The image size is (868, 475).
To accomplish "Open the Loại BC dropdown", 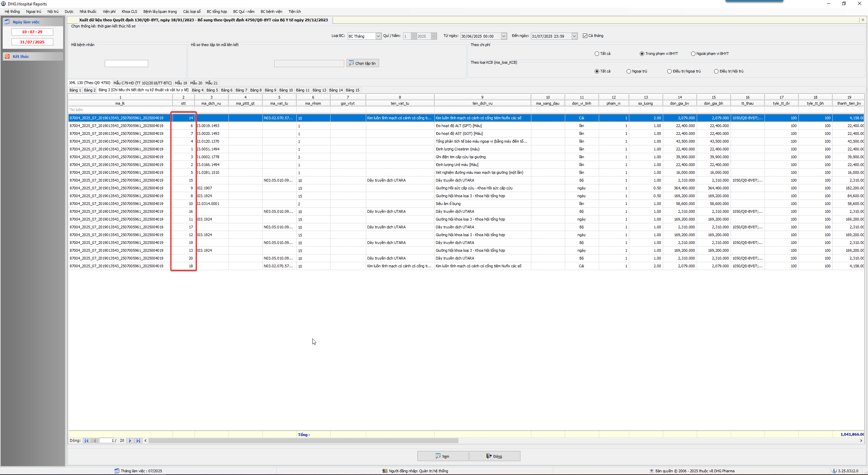I will click(x=378, y=36).
